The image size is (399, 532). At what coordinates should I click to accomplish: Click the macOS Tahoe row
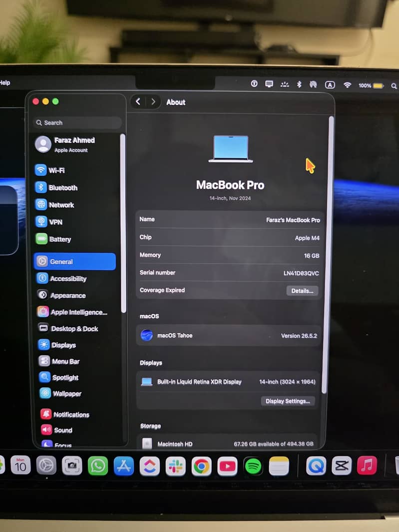tap(228, 335)
